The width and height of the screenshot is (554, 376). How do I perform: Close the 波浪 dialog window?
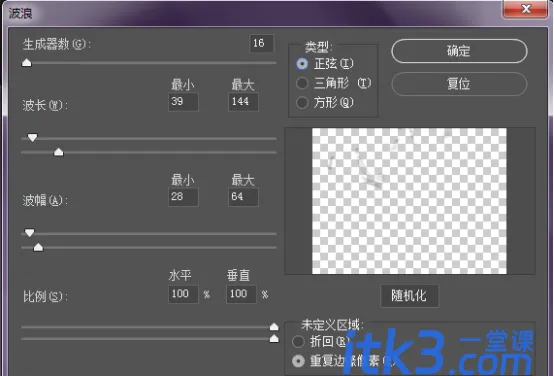tap(525, 8)
